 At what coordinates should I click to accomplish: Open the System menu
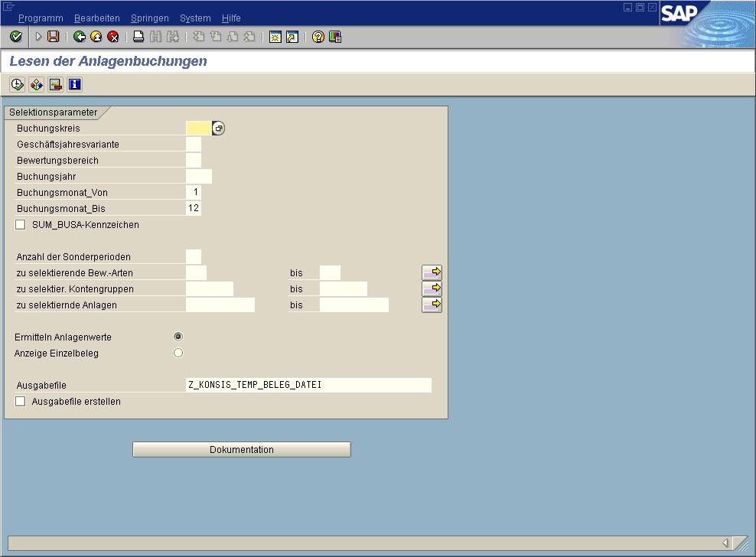[195, 18]
